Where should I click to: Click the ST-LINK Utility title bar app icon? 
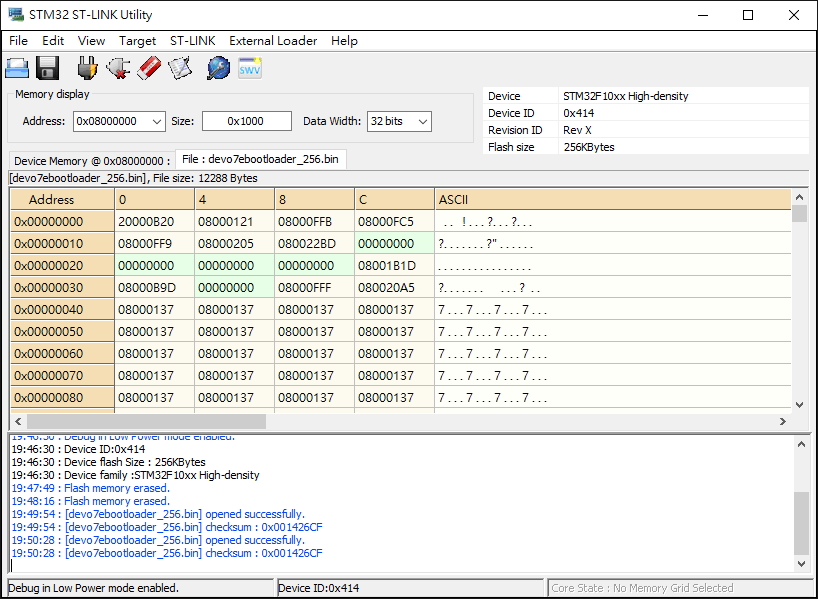click(16, 15)
